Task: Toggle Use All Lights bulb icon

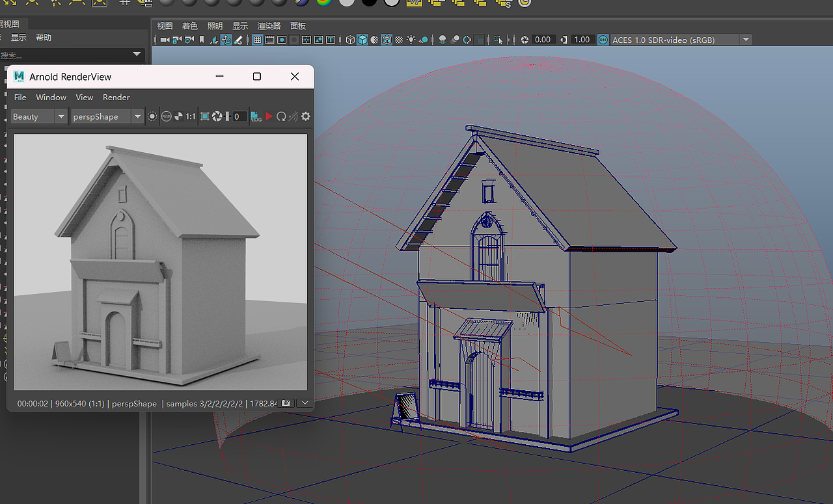Action: pyautogui.click(x=411, y=40)
